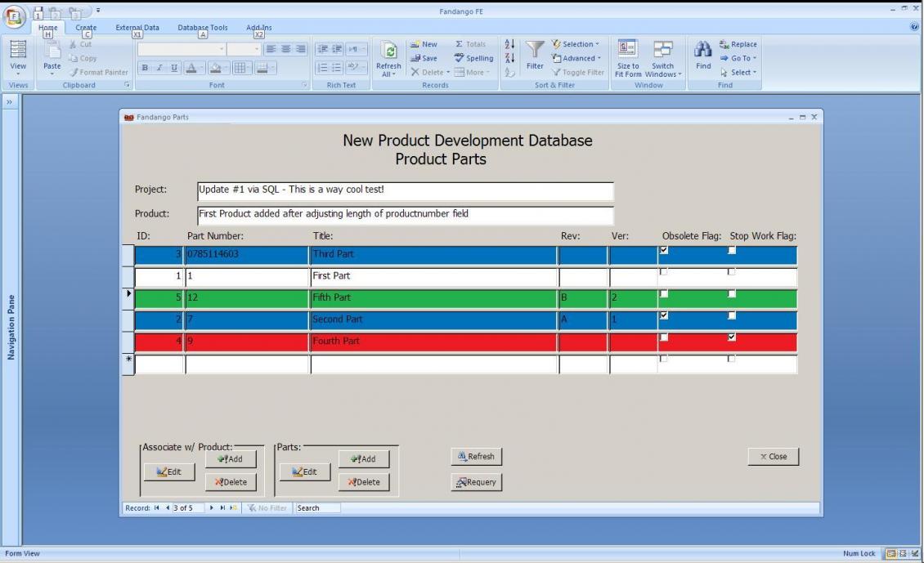Click the New record icon
Image resolution: width=924 pixels, height=563 pixels.
point(415,44)
